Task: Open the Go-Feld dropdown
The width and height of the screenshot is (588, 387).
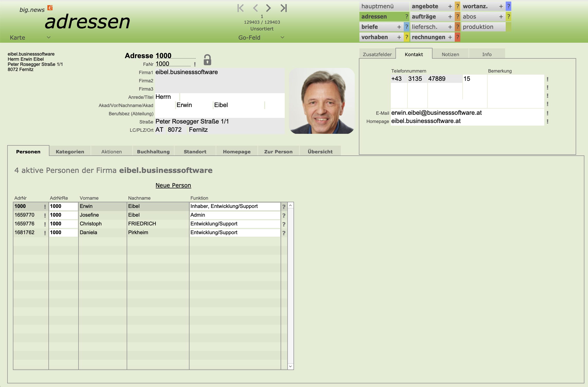Action: [262, 38]
